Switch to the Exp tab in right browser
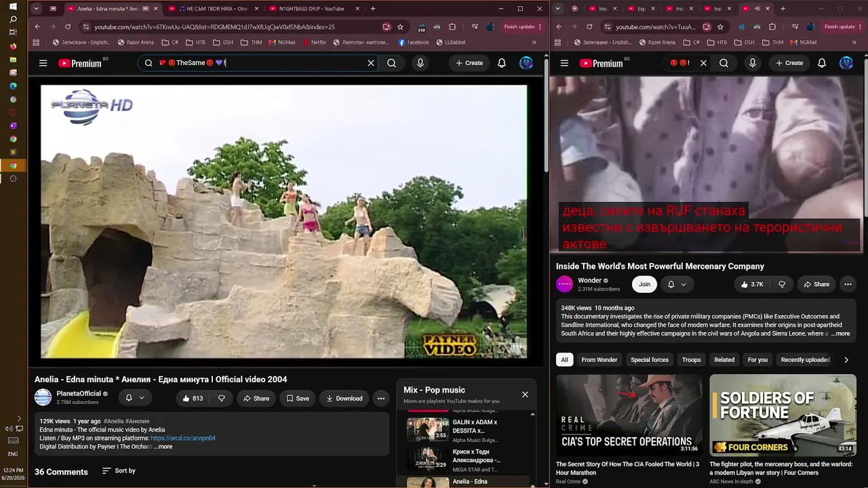868x488 pixels. tap(639, 9)
